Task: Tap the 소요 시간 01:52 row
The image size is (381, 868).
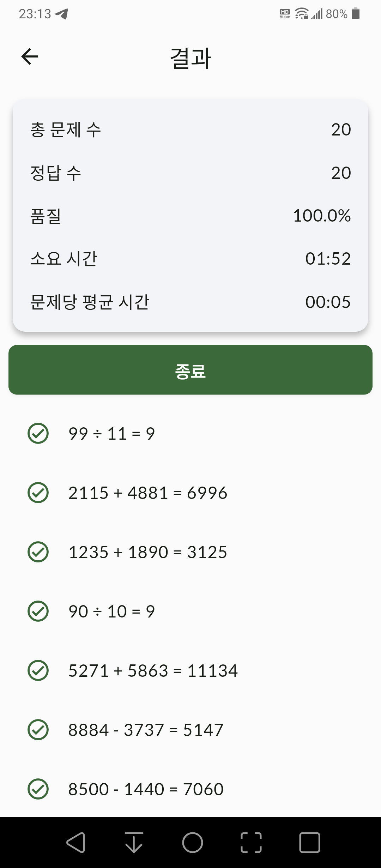Action: 190,259
